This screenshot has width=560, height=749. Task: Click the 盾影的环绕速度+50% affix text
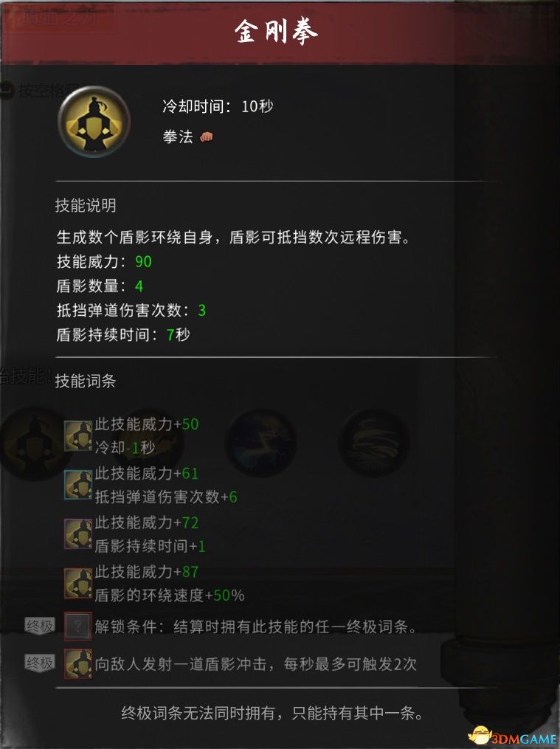pos(170,596)
